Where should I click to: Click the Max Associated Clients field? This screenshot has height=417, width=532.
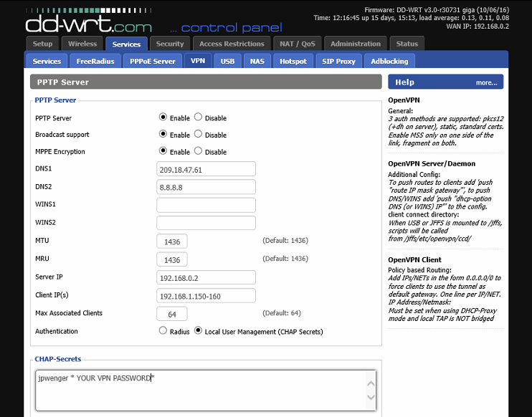(171, 314)
